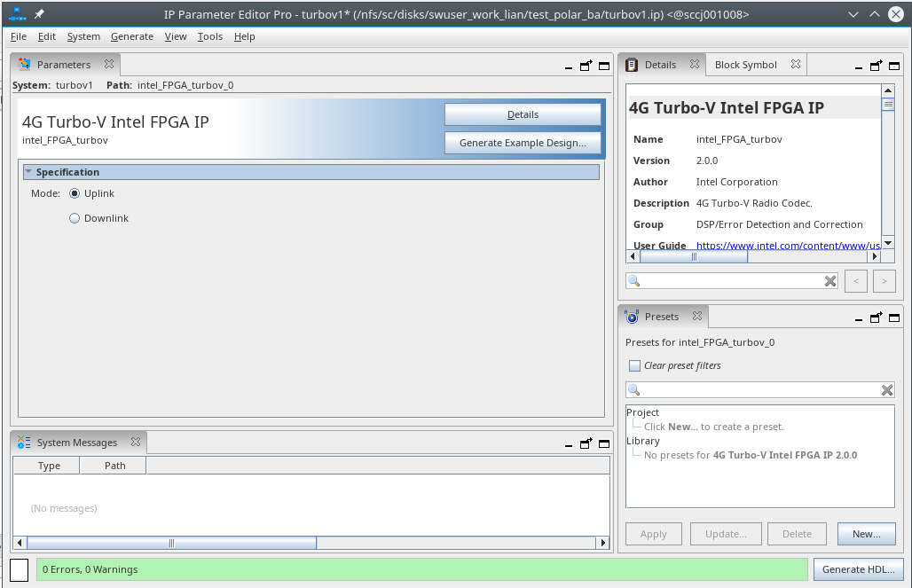Click System Messages scrollbar right arrow
This screenshot has height=588, width=912.
tap(603, 543)
